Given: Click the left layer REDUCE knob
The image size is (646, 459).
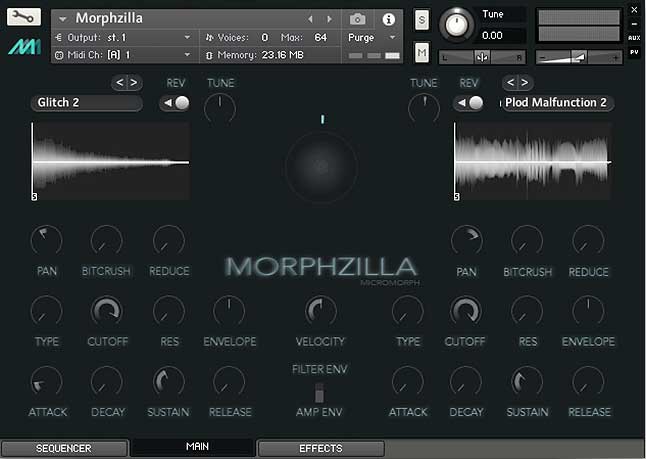Looking at the screenshot, I should coord(169,241).
